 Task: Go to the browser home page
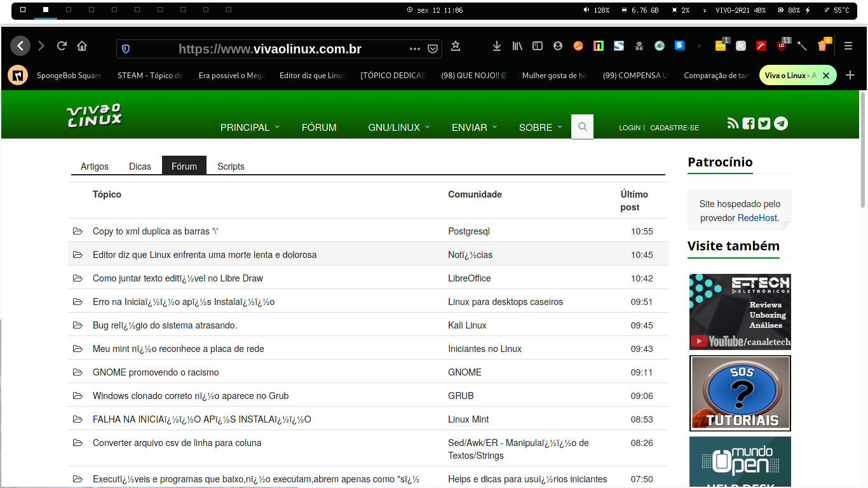pos(82,46)
